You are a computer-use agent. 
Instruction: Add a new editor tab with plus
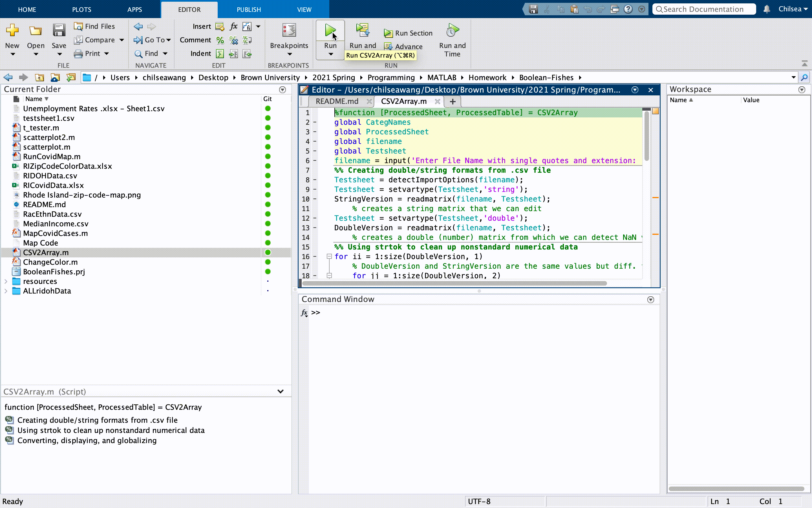(x=453, y=102)
